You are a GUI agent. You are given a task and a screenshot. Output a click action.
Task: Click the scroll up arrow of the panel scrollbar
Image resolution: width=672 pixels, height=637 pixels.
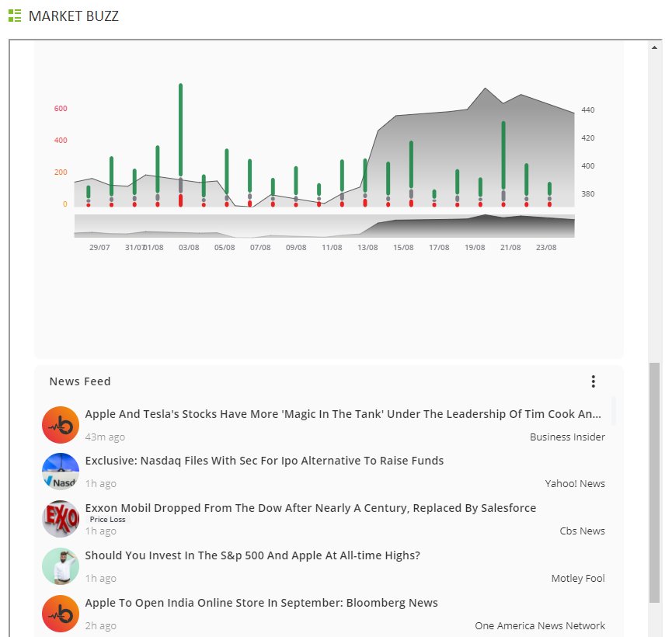(x=654, y=47)
